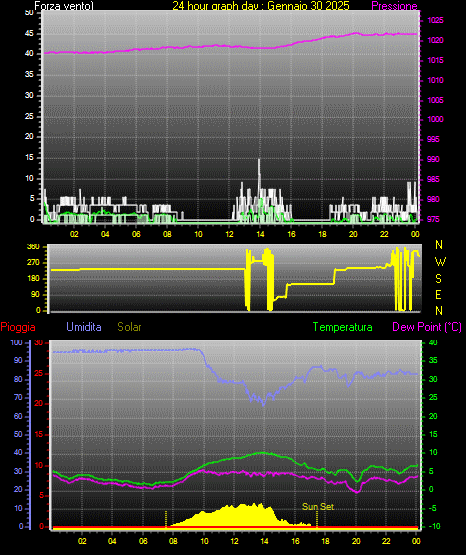The width and height of the screenshot is (466, 555).
Task: Click the Temperatura legend label
Action: tap(343, 327)
